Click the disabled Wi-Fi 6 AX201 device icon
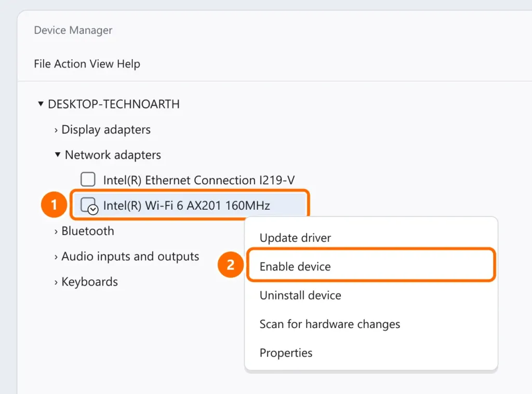This screenshot has width=532, height=394. pyautogui.click(x=89, y=206)
